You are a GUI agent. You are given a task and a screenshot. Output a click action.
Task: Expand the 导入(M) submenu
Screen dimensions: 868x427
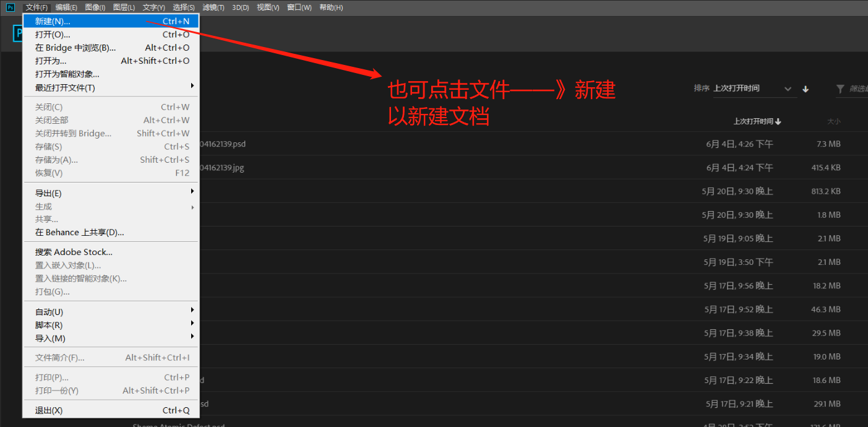tap(111, 338)
